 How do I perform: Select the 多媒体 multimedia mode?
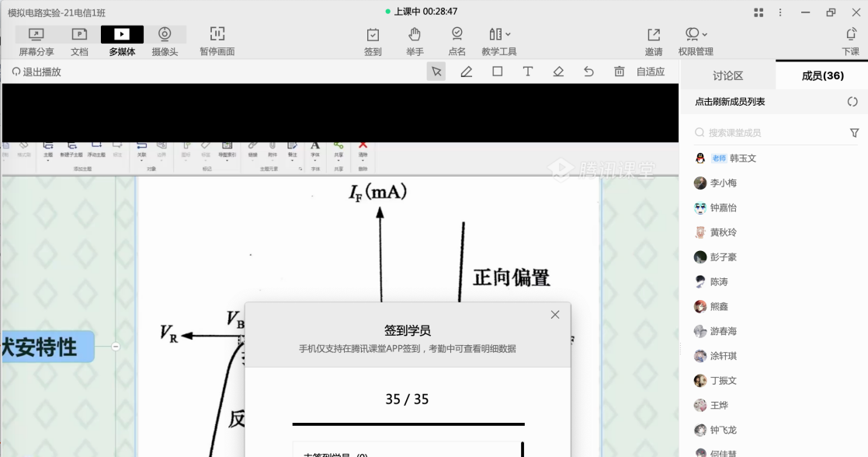pyautogui.click(x=122, y=42)
